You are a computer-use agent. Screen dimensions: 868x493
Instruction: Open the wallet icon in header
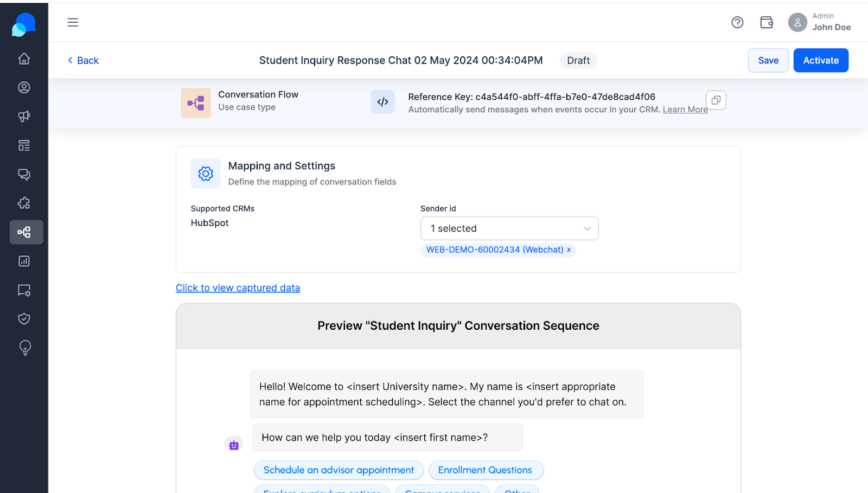pos(767,22)
